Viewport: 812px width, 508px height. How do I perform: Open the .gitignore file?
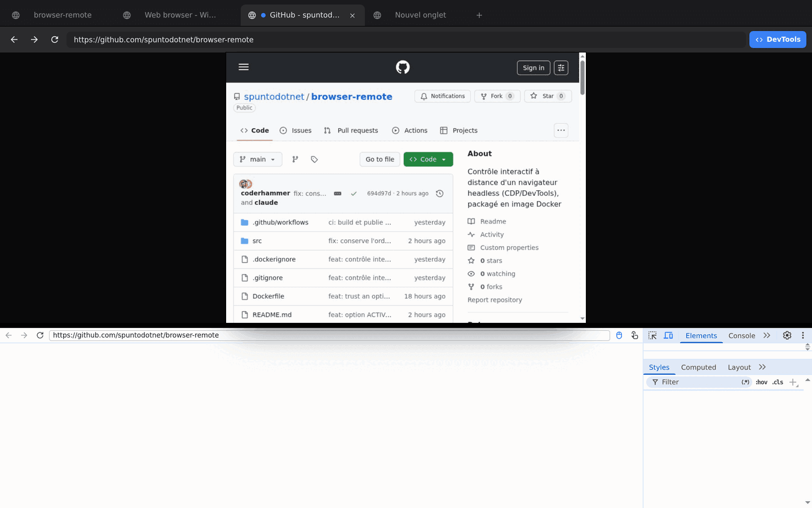click(268, 278)
